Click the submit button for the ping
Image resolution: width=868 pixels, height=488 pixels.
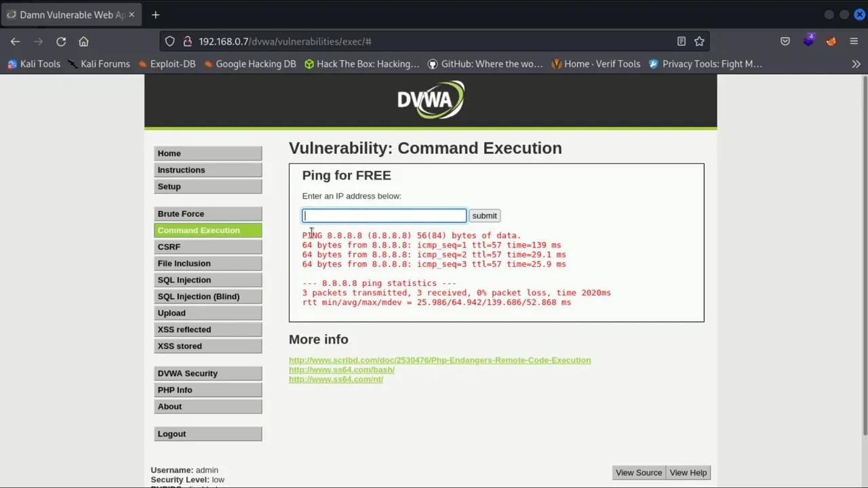[x=484, y=216]
